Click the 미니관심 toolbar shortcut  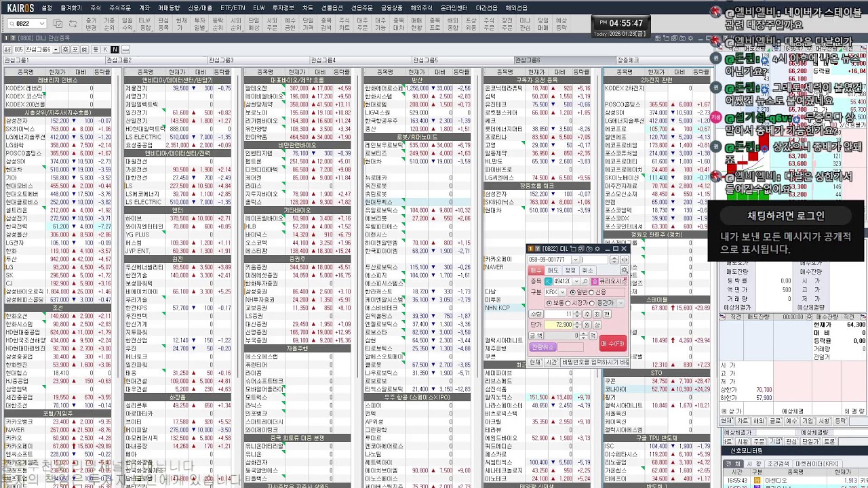[525, 24]
